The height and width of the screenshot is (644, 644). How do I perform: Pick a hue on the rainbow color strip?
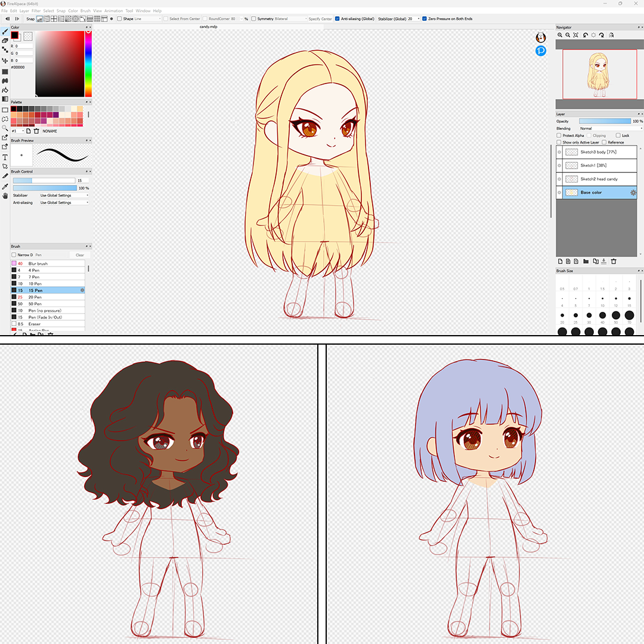click(x=88, y=64)
